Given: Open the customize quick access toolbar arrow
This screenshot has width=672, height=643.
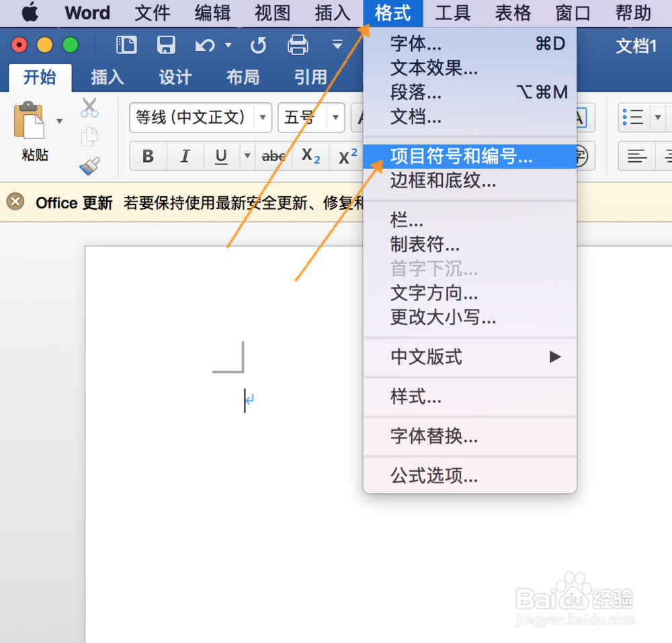Looking at the screenshot, I should coord(337,44).
